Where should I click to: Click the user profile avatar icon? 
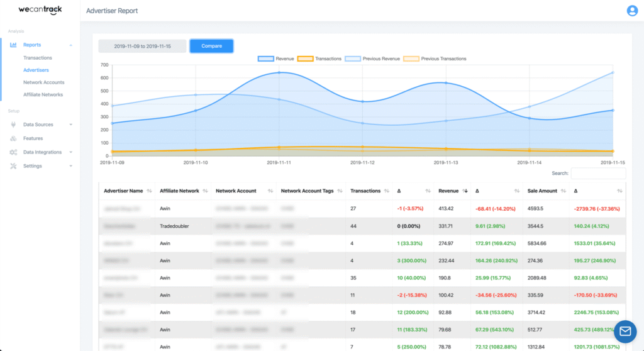point(631,11)
